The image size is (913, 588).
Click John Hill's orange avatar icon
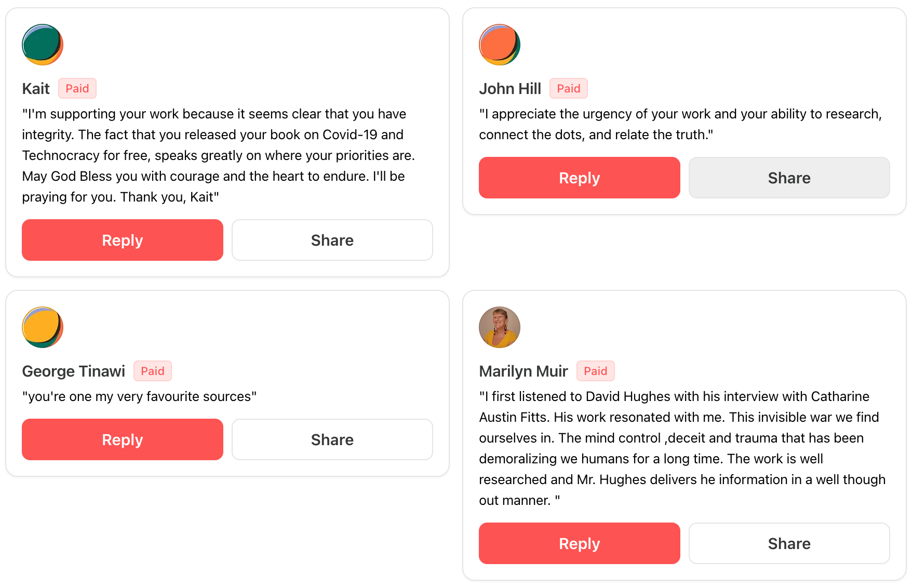point(500,45)
